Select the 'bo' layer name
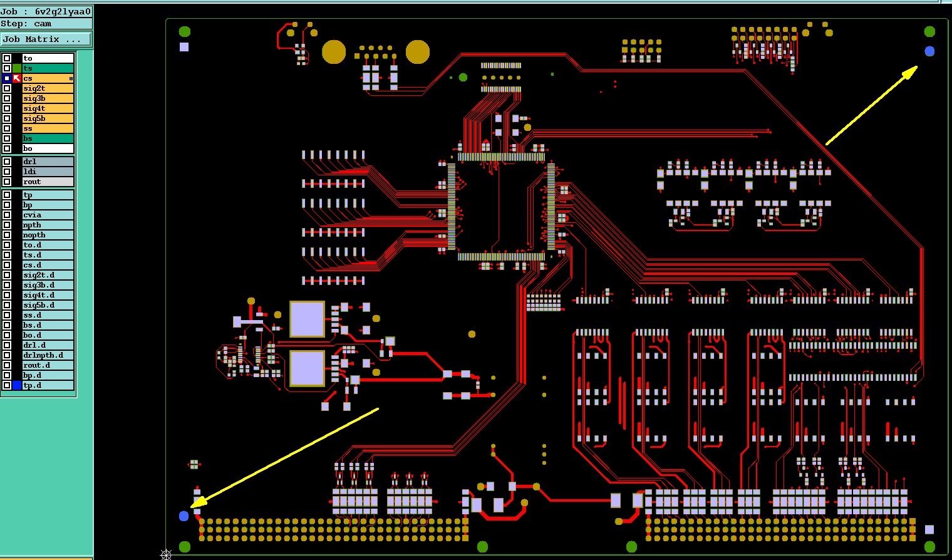This screenshot has width=952, height=560. (48, 148)
